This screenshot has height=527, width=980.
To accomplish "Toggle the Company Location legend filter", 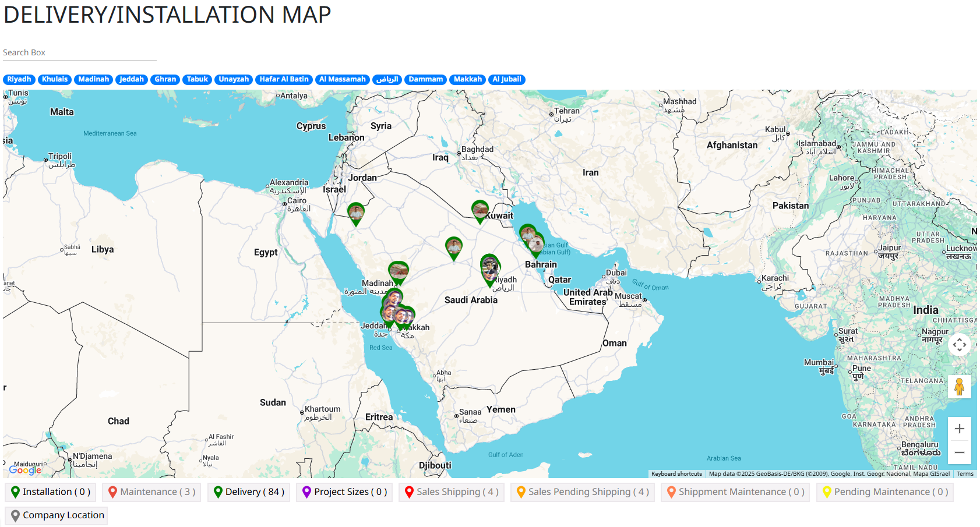I will tap(57, 515).
